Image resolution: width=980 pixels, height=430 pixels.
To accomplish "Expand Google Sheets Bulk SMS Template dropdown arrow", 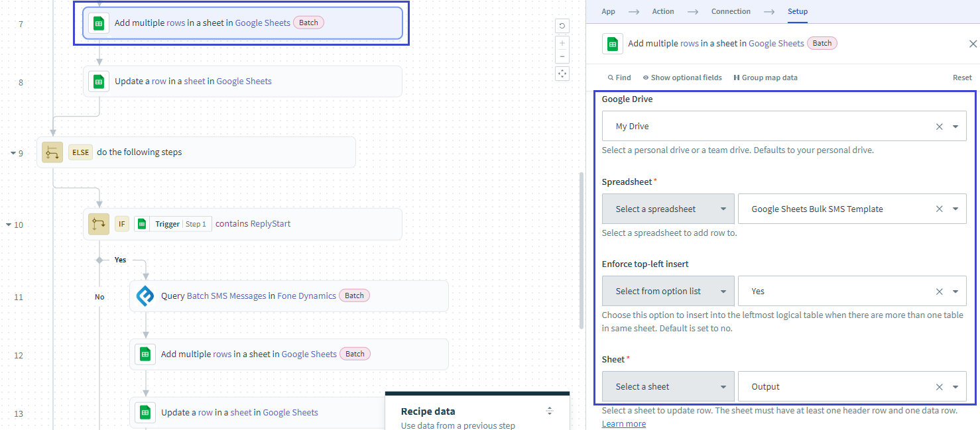I will [955, 209].
